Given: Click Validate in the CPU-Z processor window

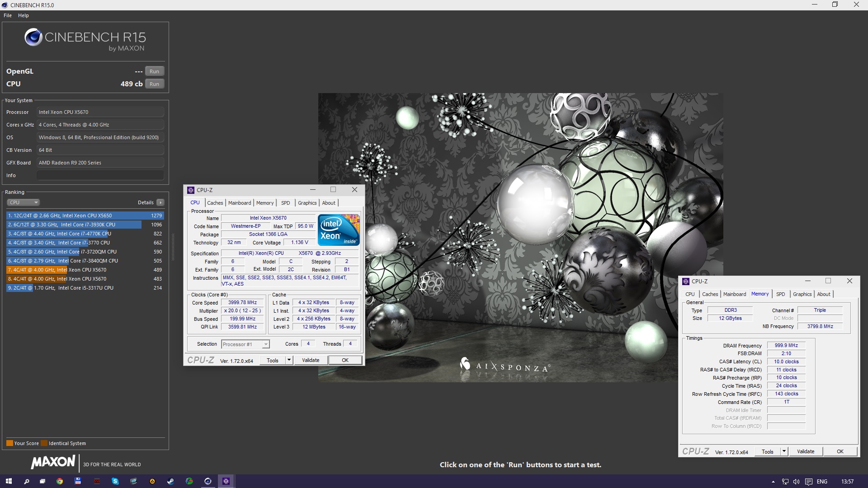Looking at the screenshot, I should [311, 360].
